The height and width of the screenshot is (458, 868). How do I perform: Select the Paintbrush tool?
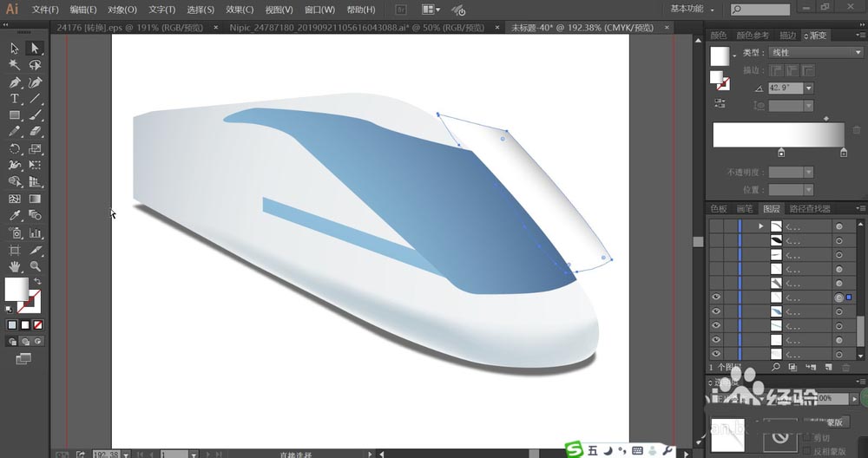(35, 115)
